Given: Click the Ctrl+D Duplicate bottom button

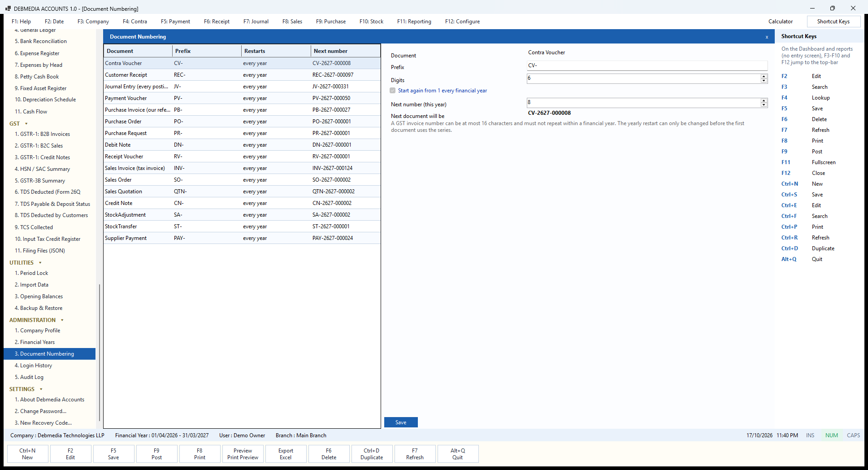Looking at the screenshot, I should point(372,454).
